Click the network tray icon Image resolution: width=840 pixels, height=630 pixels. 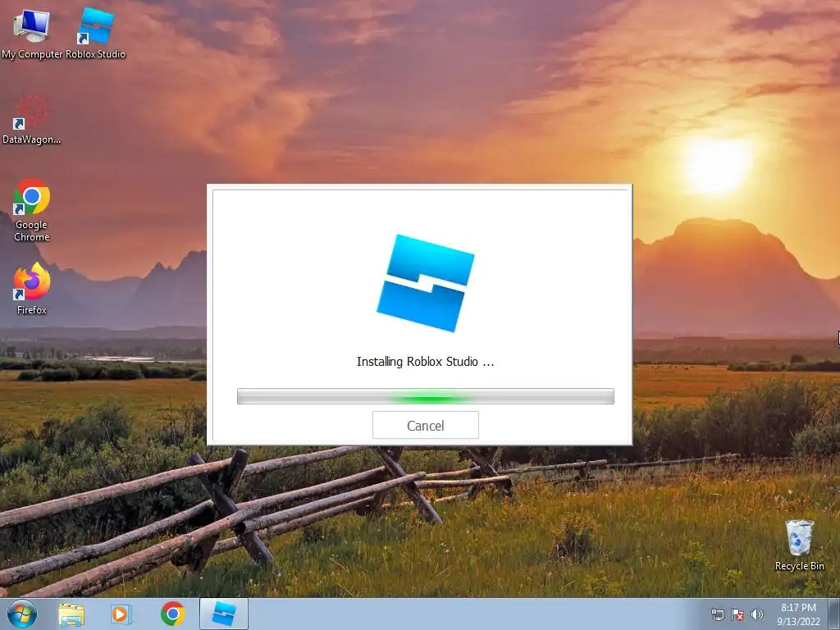[717, 614]
